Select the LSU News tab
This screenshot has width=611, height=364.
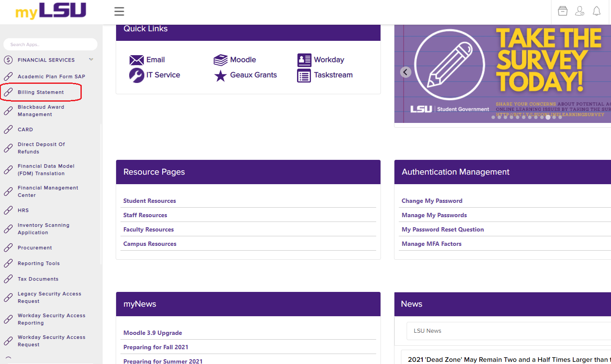pyautogui.click(x=427, y=331)
